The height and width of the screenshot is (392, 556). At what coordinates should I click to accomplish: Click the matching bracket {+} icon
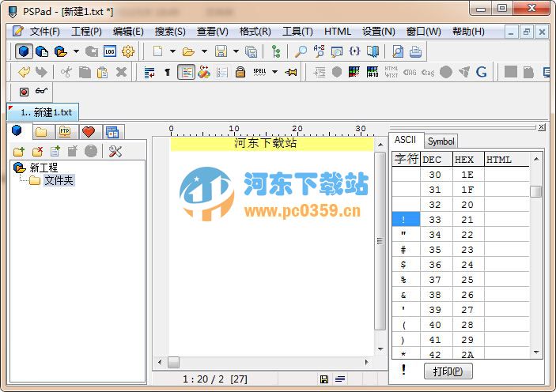pyautogui.click(x=354, y=51)
